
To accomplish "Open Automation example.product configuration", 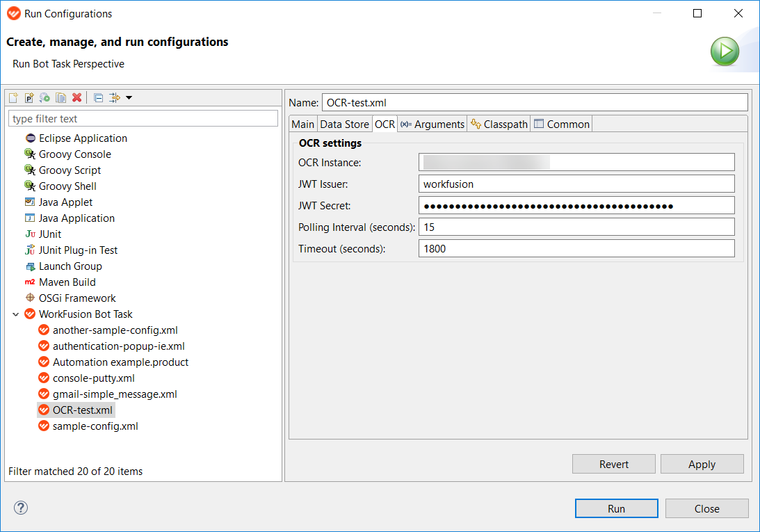I will [120, 362].
